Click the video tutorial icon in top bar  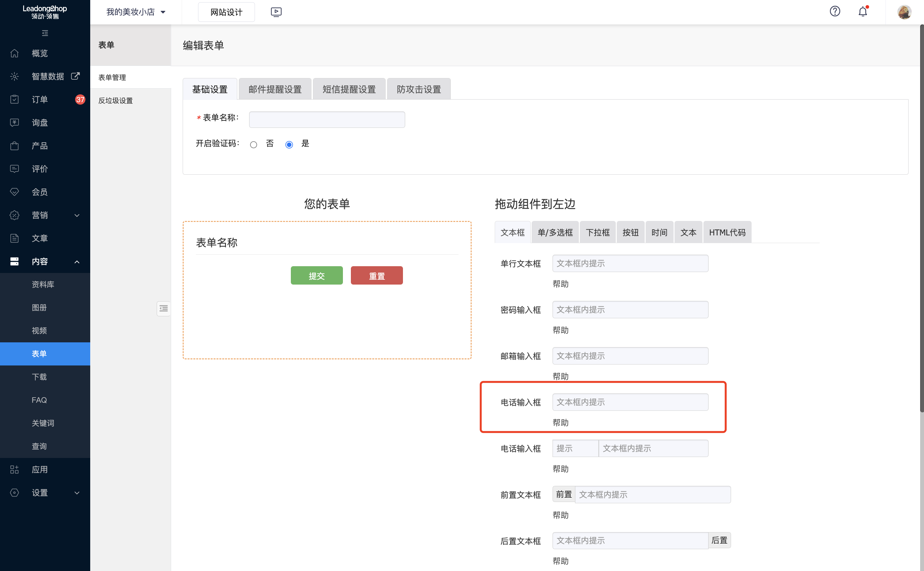click(x=276, y=12)
